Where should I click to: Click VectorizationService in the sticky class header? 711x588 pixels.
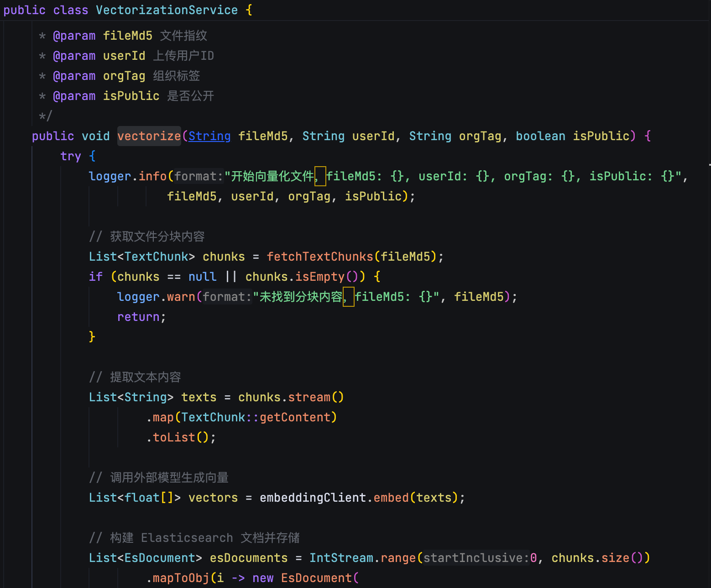click(167, 10)
